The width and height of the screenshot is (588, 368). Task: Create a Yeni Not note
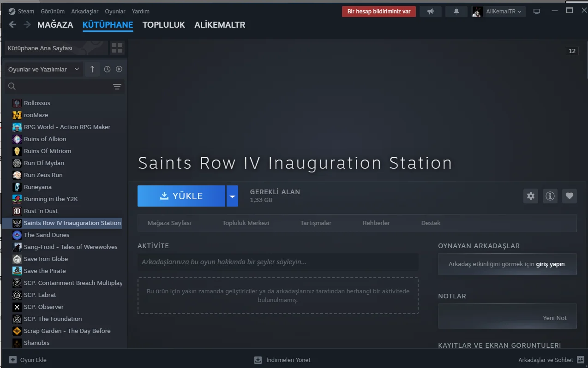click(x=555, y=318)
